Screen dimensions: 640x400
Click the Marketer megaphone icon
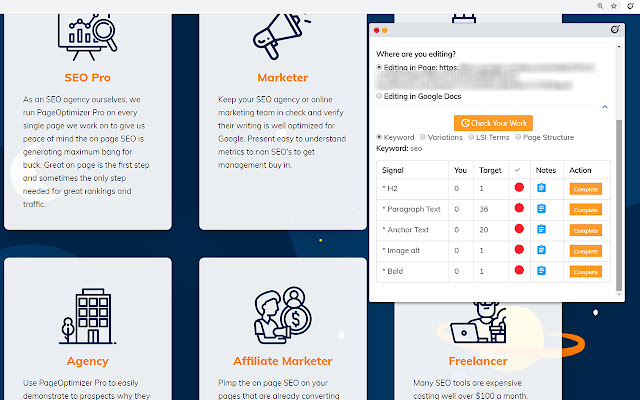pos(282,36)
